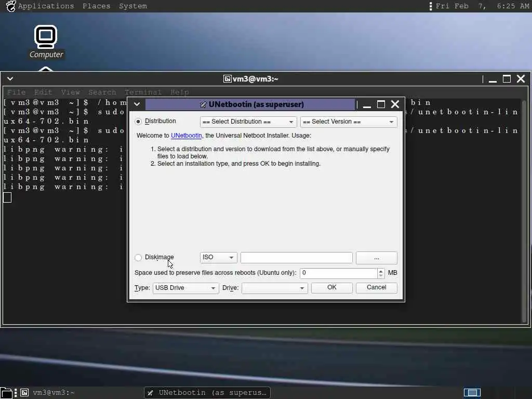Minimize the UNetbootin window
This screenshot has width=532, height=399.
point(366,104)
